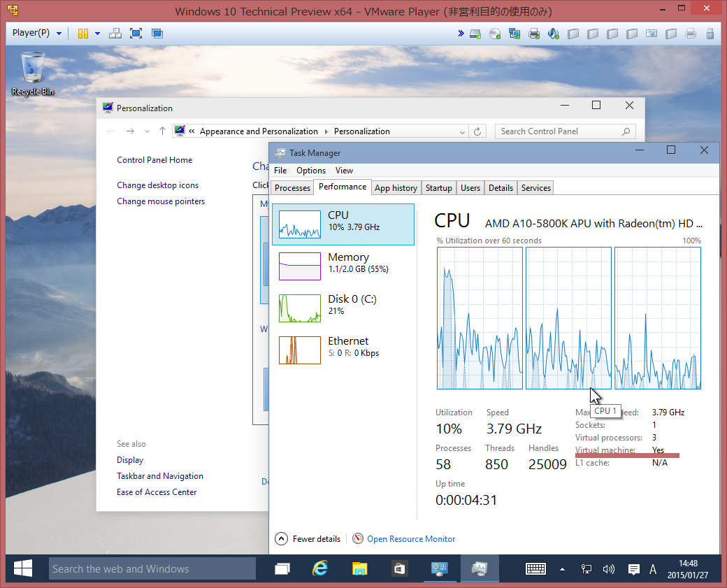Click the Up arrow in Personalization window
The height and width of the screenshot is (588, 727).
162,131
